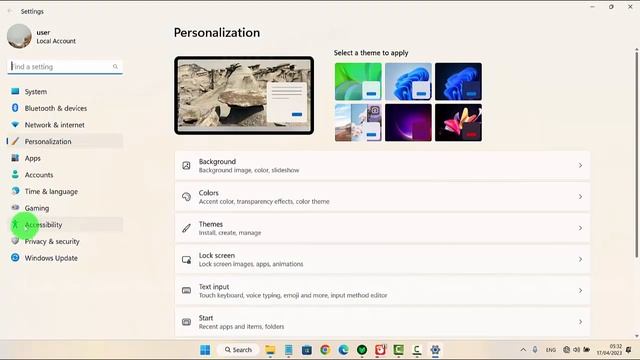
Task: Open Windows Update page
Action: coord(65,258)
